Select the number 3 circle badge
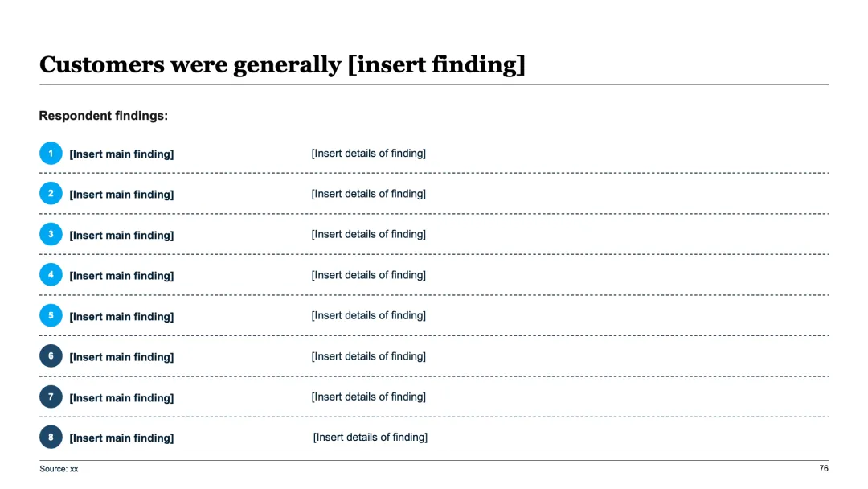The width and height of the screenshot is (868, 489). point(51,234)
